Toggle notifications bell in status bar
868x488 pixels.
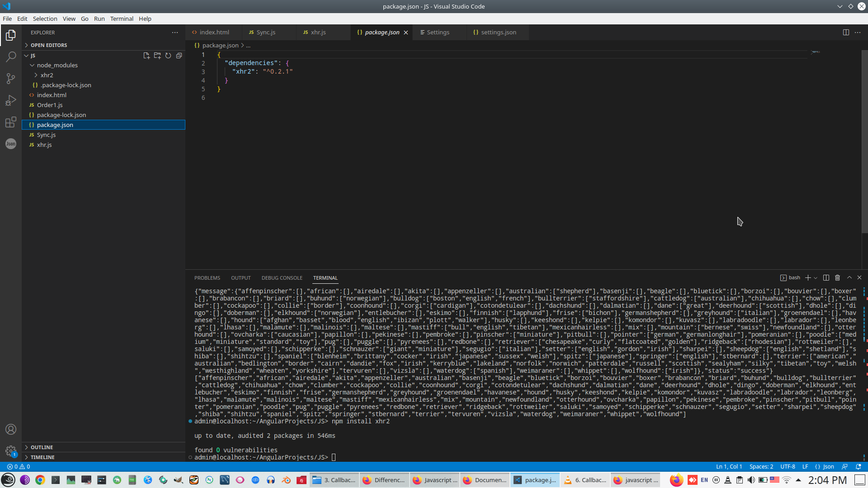pyautogui.click(x=859, y=467)
